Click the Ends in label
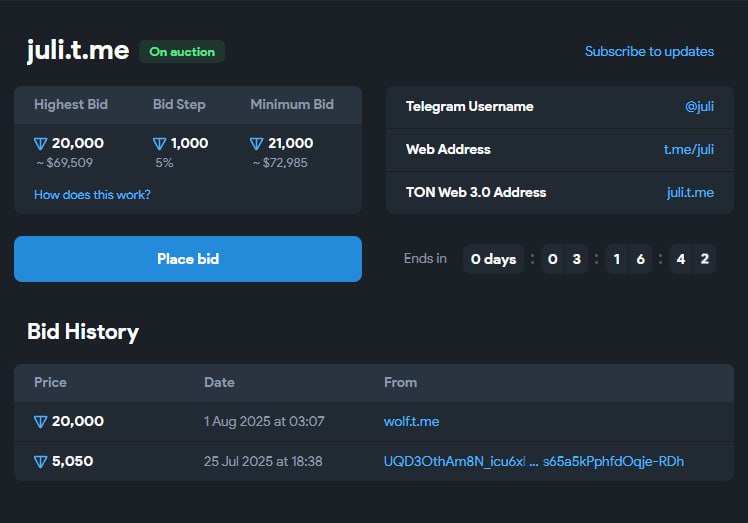 [x=425, y=259]
